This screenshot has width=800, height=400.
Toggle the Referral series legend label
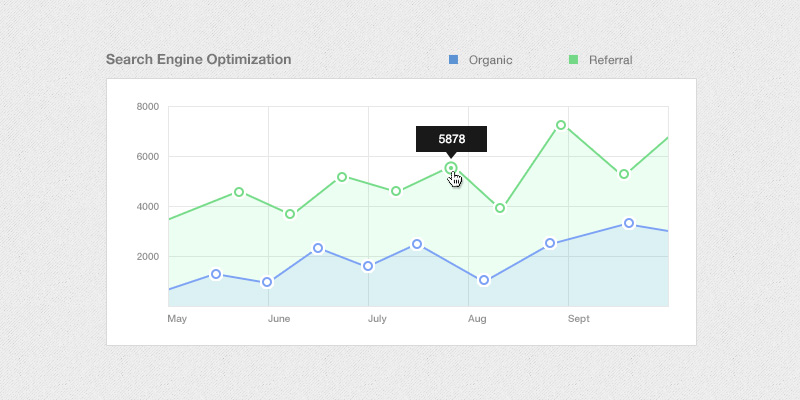click(x=611, y=60)
